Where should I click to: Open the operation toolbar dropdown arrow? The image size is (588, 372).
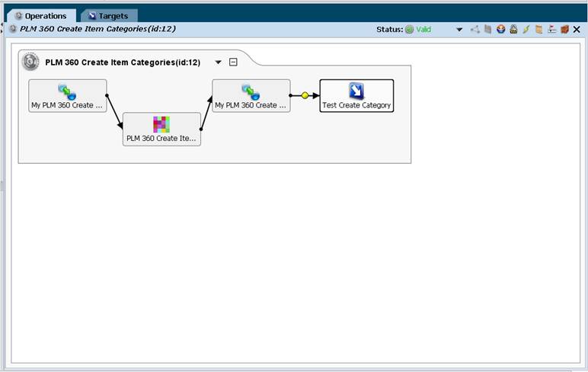[x=459, y=29]
